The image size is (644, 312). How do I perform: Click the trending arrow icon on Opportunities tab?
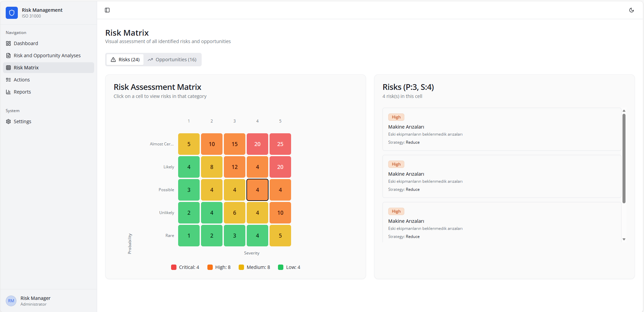pos(151,59)
